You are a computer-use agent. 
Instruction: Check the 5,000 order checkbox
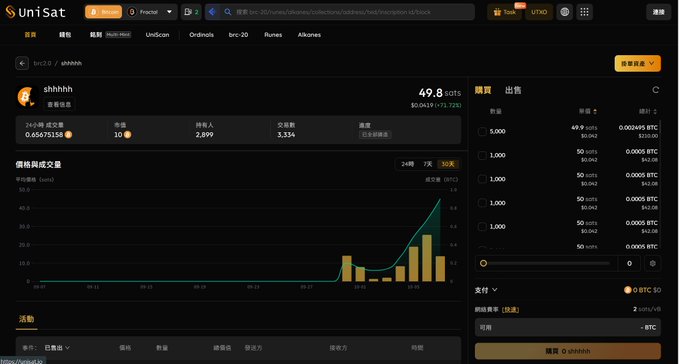482,132
